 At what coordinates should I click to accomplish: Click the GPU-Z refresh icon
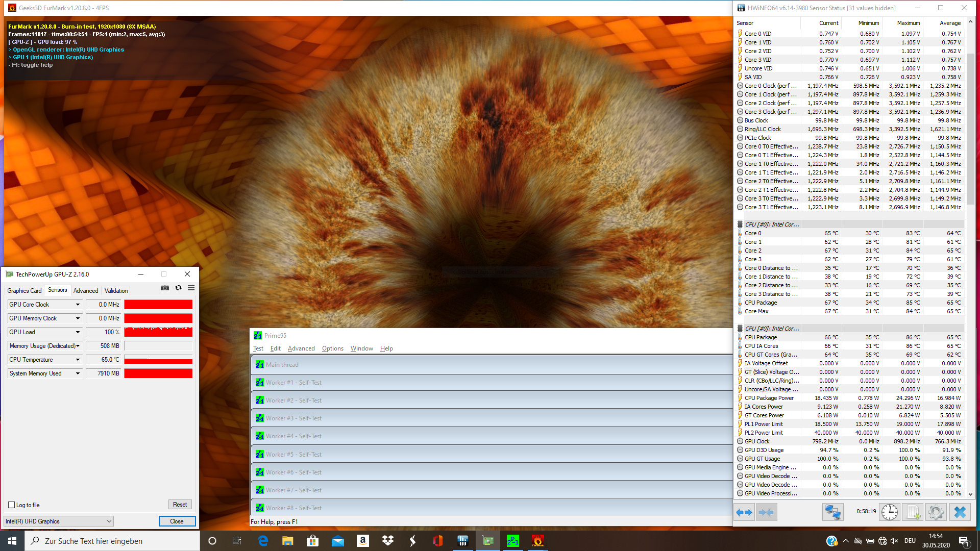(x=178, y=288)
